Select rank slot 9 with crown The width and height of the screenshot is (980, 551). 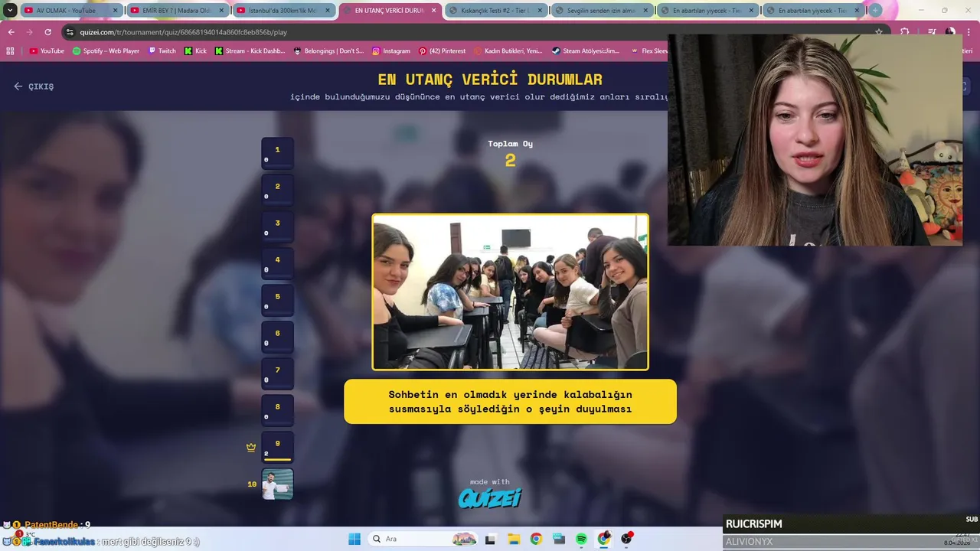click(x=277, y=448)
